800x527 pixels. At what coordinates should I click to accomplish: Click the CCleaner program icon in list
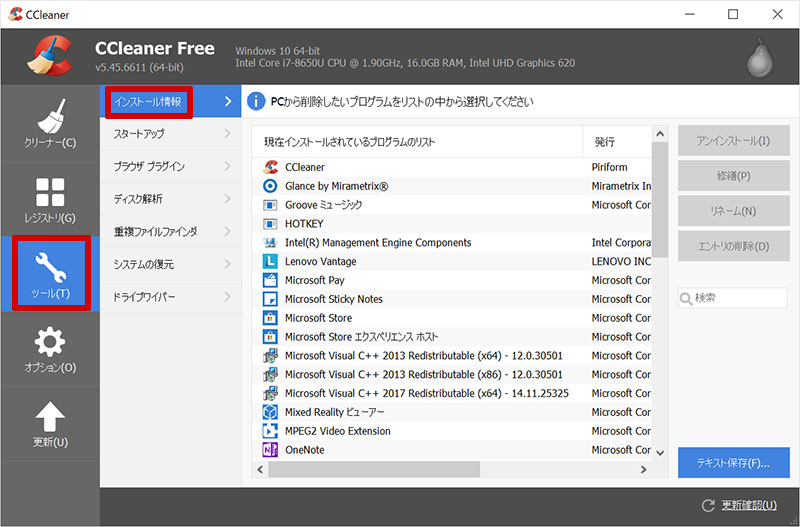[x=270, y=167]
